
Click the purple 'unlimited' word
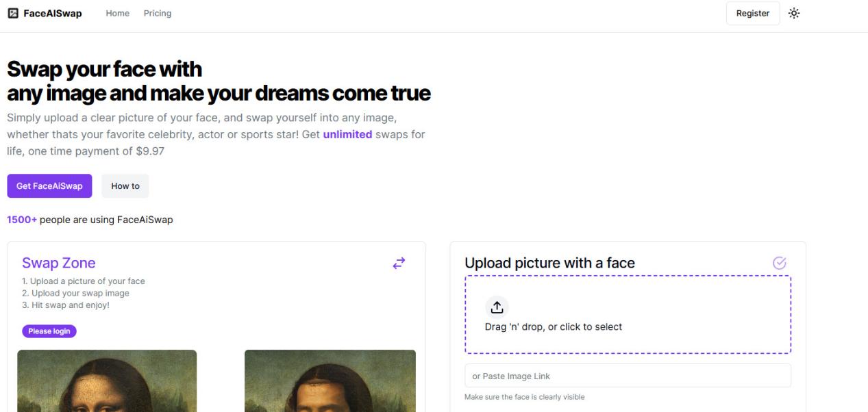click(347, 134)
